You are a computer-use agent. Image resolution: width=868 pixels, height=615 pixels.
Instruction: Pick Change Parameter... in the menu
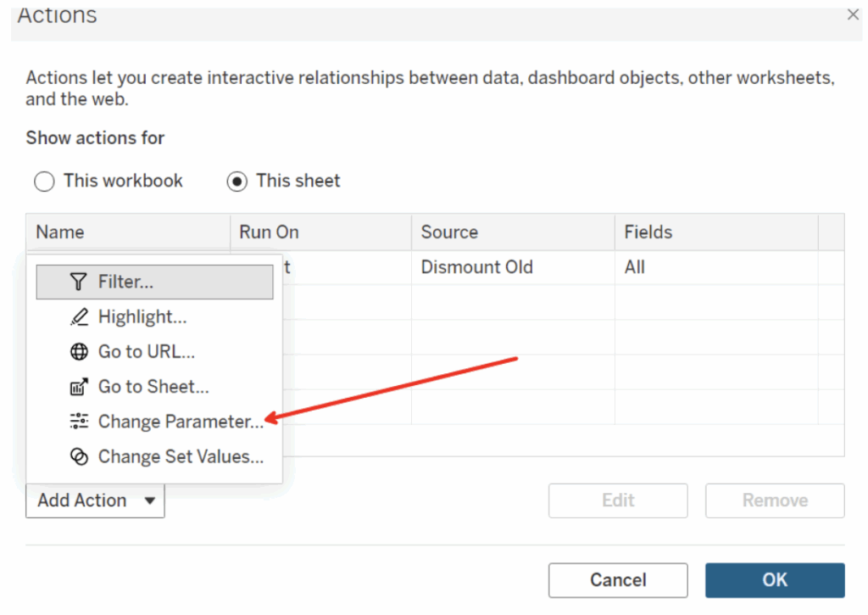pos(154,422)
